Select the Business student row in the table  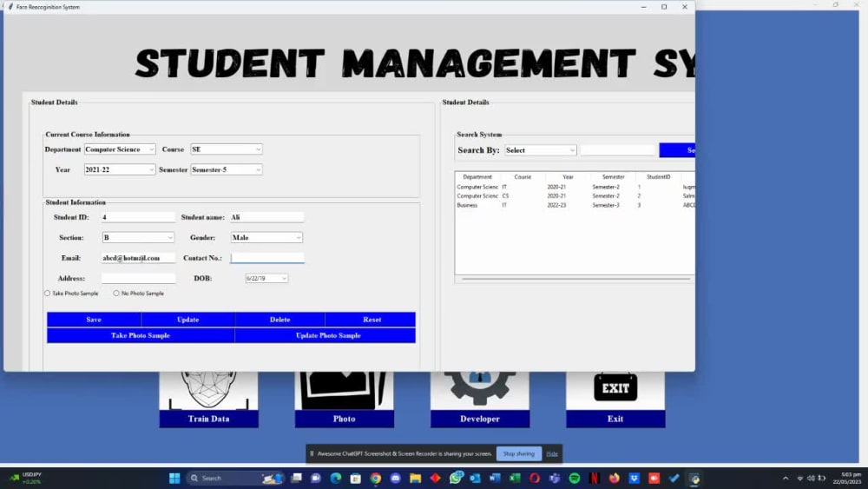pyautogui.click(x=575, y=205)
